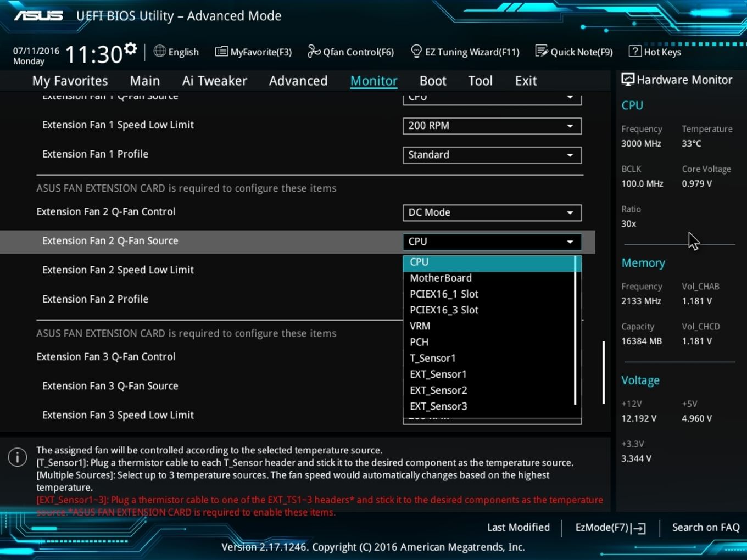The height and width of the screenshot is (560, 747).
Task: Select PCH as temperature source
Action: point(489,342)
